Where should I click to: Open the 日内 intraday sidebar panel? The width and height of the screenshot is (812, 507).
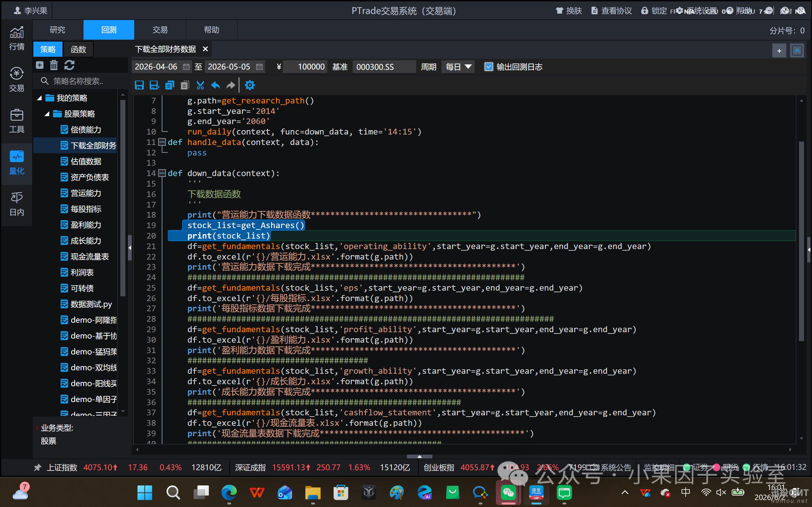point(17,204)
